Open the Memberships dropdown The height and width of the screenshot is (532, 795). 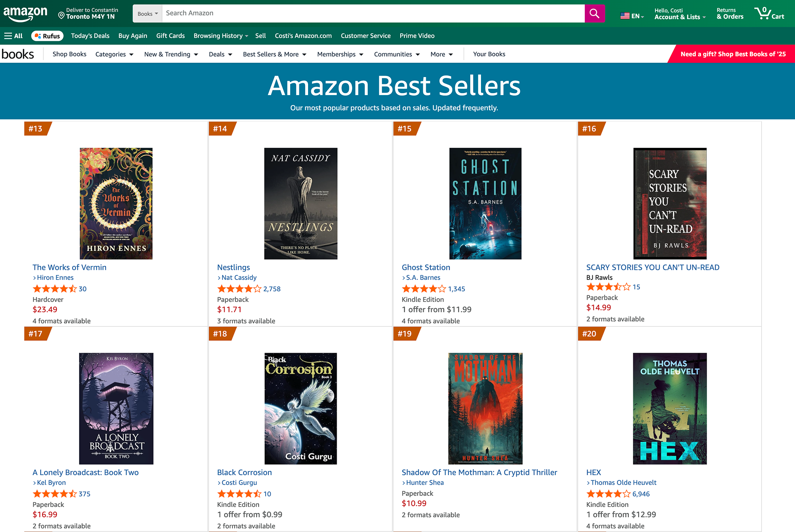tap(340, 54)
